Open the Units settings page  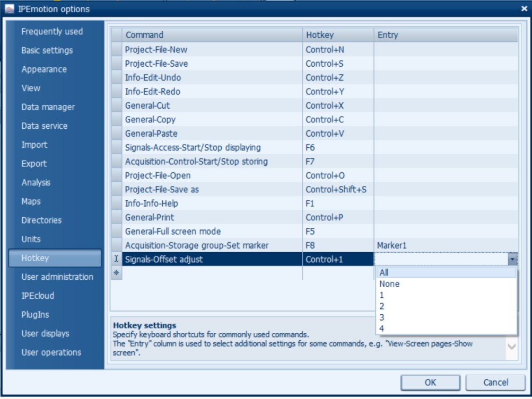point(31,239)
